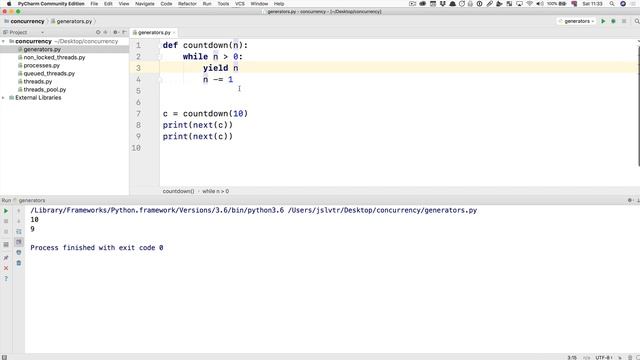640x360 pixels.
Task: Open the VCS menu
Action: pos(240,4)
